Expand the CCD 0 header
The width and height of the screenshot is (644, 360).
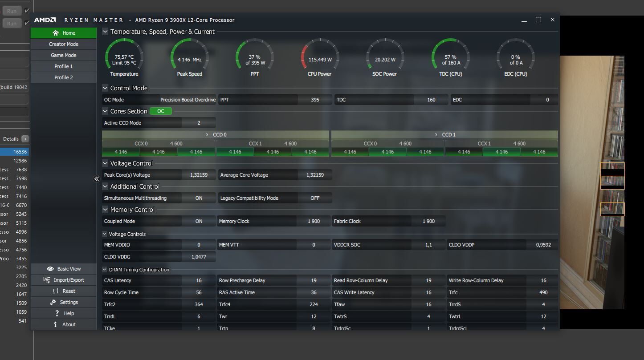pos(216,134)
